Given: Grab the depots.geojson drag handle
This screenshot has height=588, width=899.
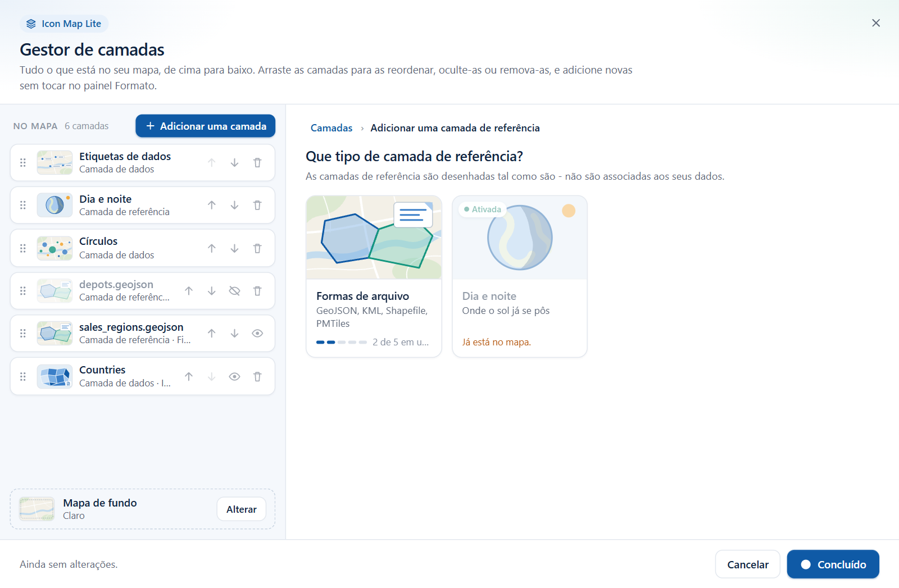Looking at the screenshot, I should click(x=23, y=291).
